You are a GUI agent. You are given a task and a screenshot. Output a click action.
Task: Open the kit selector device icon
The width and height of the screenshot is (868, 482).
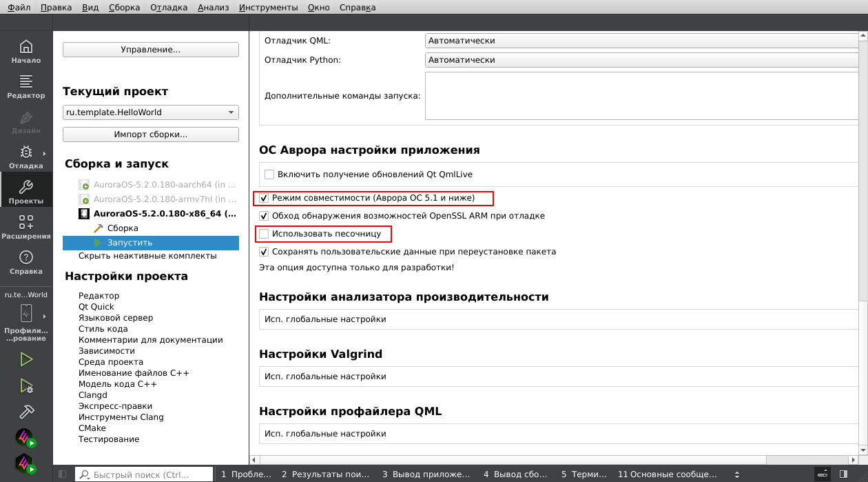pos(26,313)
